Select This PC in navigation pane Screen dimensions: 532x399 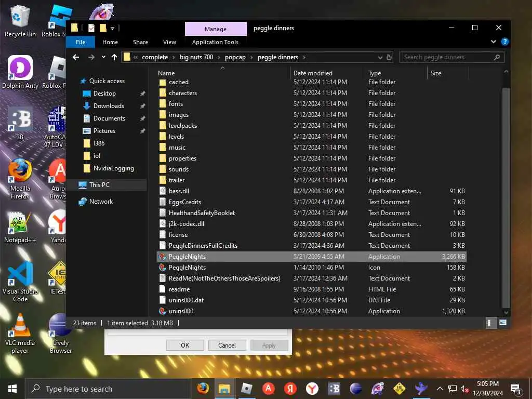coord(99,185)
